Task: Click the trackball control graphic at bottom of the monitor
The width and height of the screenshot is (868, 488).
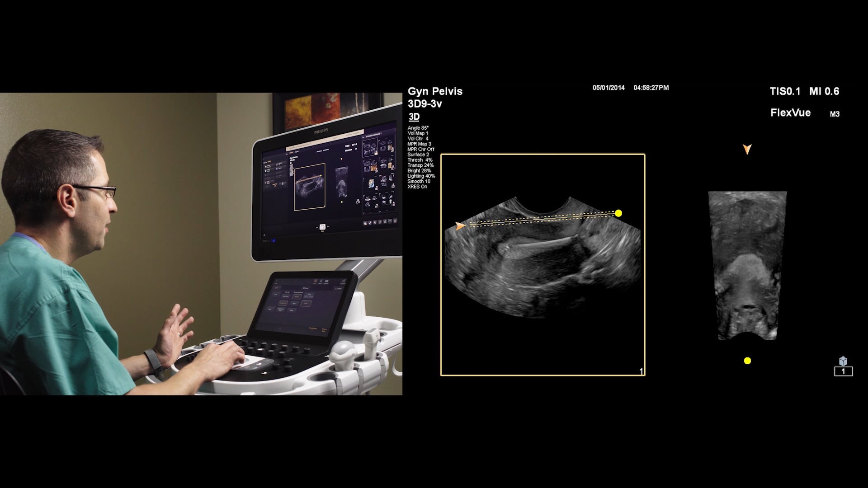Action: coord(323,227)
